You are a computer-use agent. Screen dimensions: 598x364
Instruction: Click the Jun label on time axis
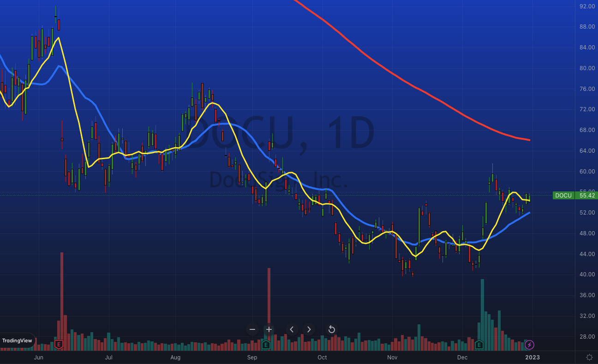(39, 358)
